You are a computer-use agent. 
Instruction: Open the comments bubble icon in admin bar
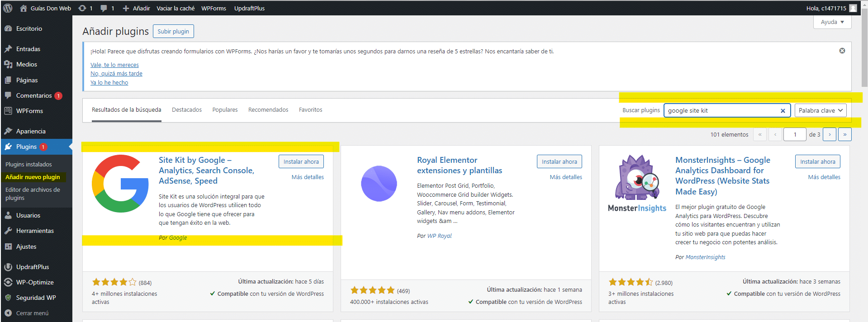[x=104, y=8]
